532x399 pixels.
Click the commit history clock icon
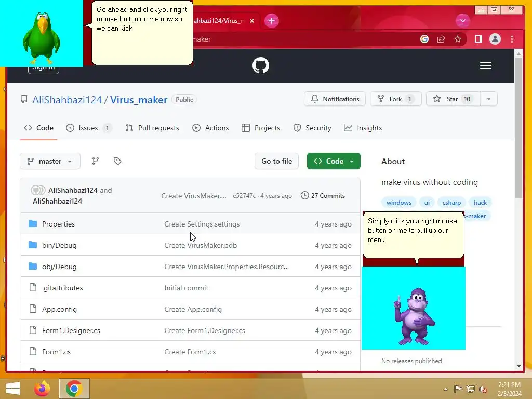pos(304,195)
